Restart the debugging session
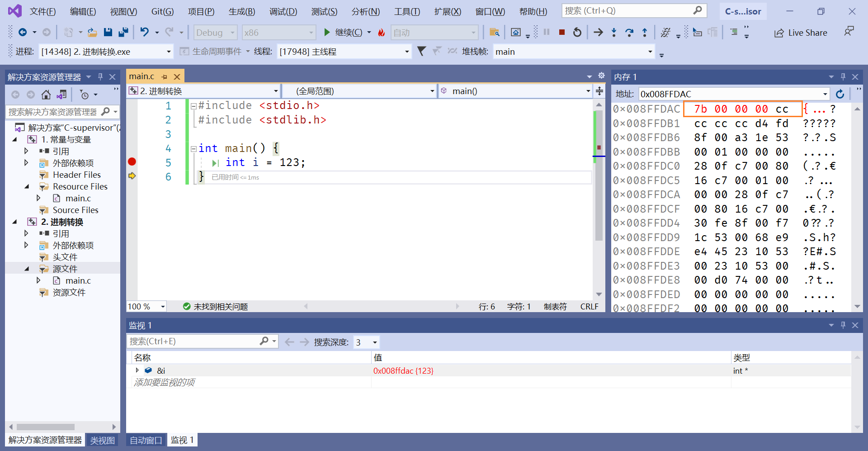 click(x=577, y=32)
